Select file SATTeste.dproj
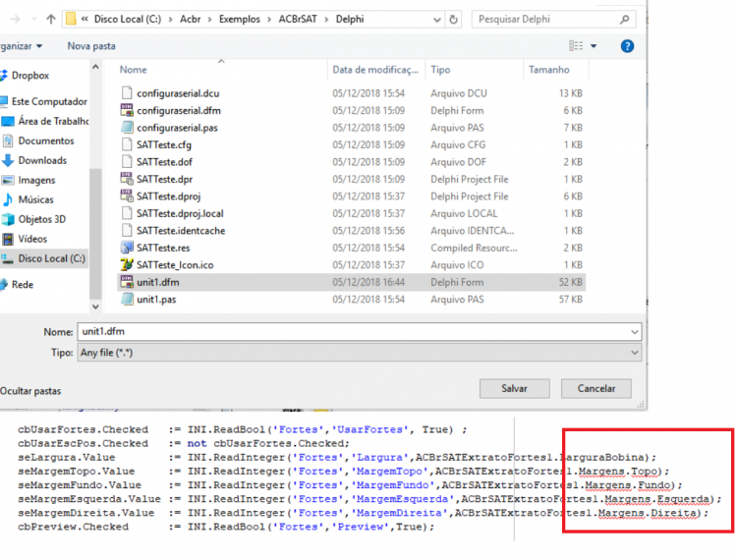The image size is (737, 560). (169, 196)
